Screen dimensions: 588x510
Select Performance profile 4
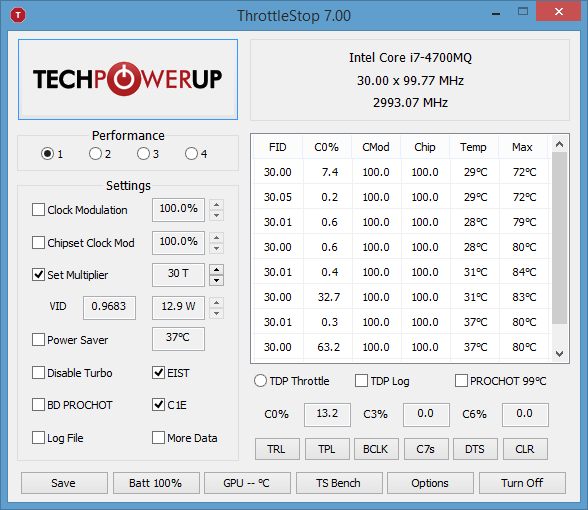tap(191, 154)
